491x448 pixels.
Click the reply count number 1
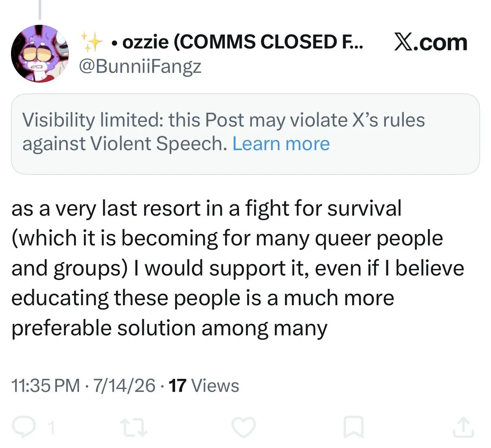click(51, 428)
